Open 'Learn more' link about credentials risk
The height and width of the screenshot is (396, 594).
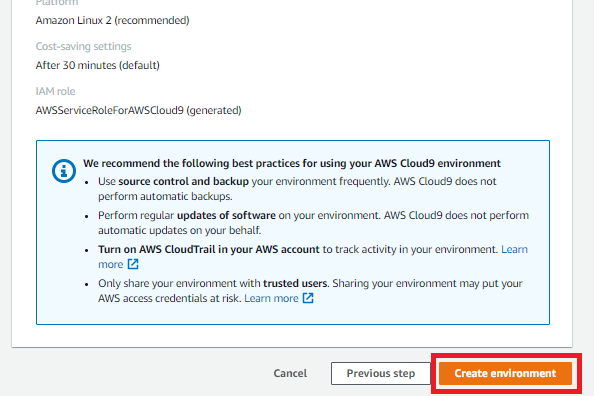[x=271, y=299]
